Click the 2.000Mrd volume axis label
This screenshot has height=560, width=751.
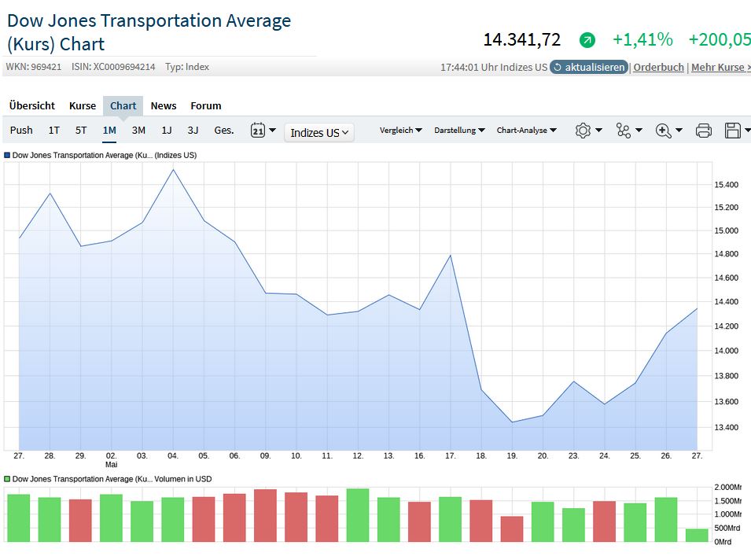(728, 487)
